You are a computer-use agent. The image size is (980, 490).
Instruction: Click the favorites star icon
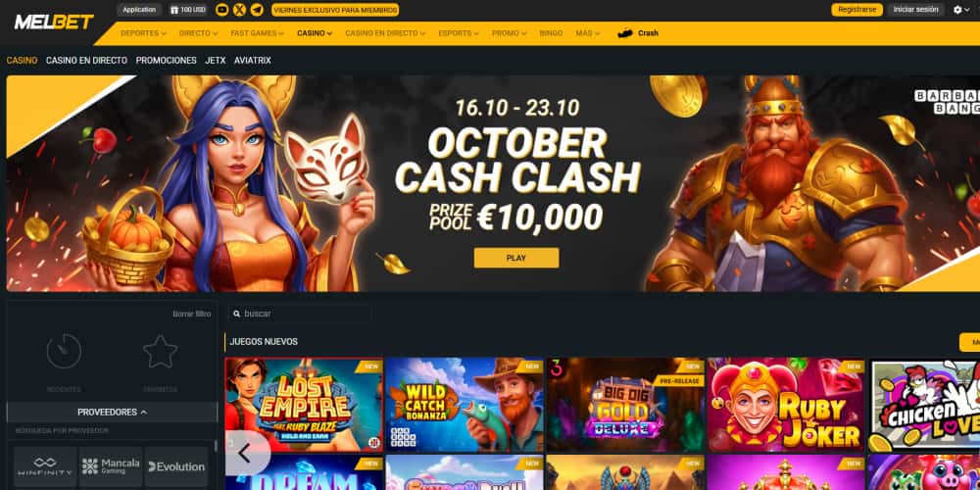point(160,351)
